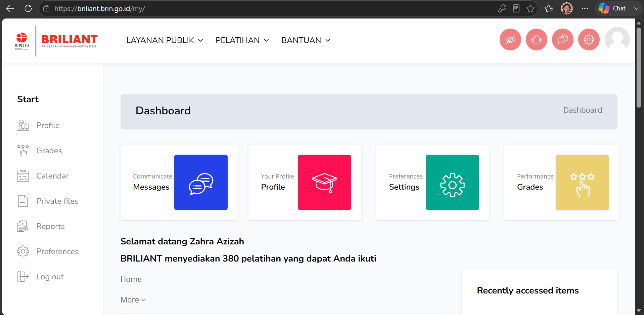Image resolution: width=644 pixels, height=315 pixels.
Task: Click the page vertical scrollbar thumb
Action: tap(639, 67)
